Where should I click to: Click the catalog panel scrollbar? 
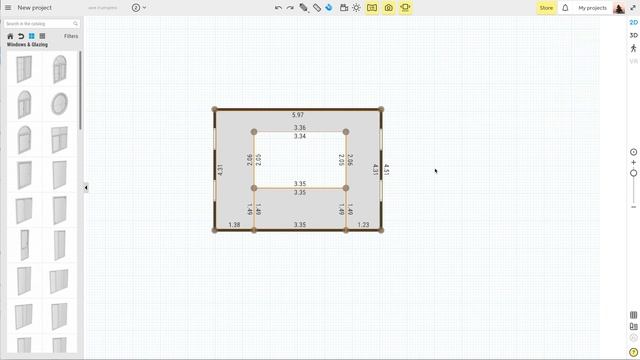click(80, 91)
